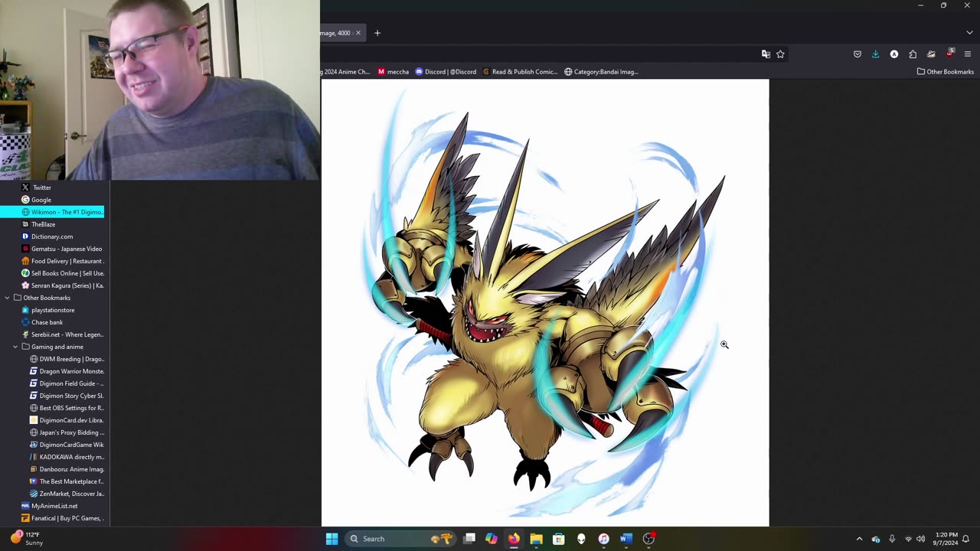Open Best OBS Settings bookmark
Viewport: 980px width, 551px height.
67,408
